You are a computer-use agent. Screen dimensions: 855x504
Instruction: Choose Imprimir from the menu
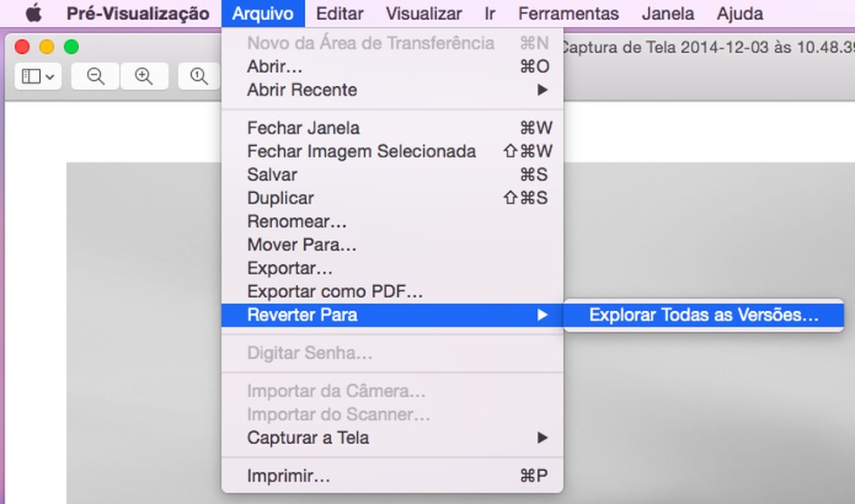click(x=288, y=476)
